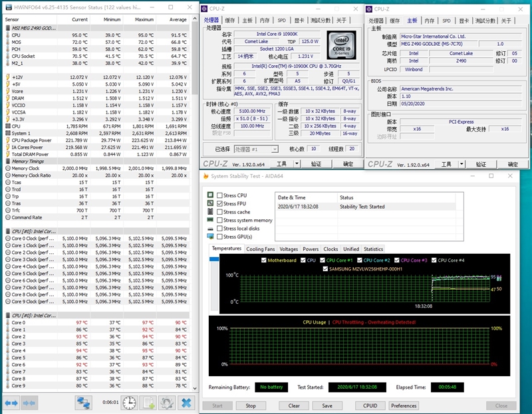532x414 pixels.
Task: Open the HWiNFO settings gear icon
Action: pyautogui.click(x=168, y=404)
